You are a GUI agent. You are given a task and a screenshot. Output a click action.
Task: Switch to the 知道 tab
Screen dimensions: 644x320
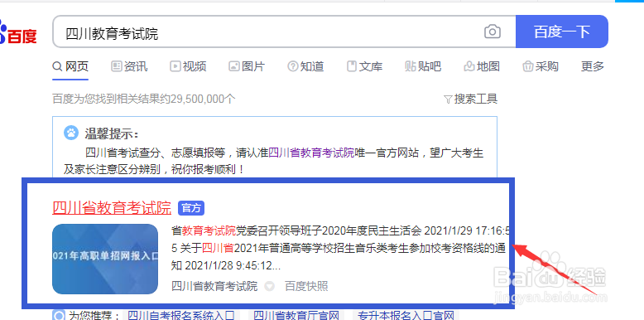click(x=306, y=66)
